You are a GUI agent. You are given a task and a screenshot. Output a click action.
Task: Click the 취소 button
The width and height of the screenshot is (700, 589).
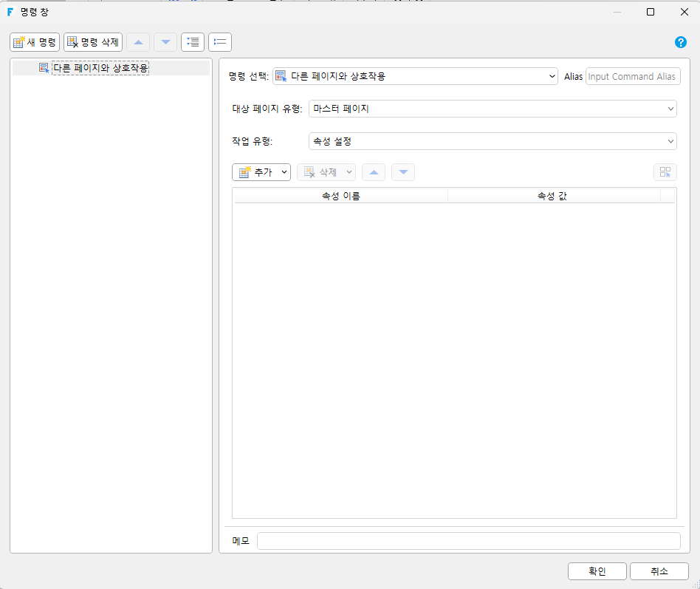(x=659, y=571)
